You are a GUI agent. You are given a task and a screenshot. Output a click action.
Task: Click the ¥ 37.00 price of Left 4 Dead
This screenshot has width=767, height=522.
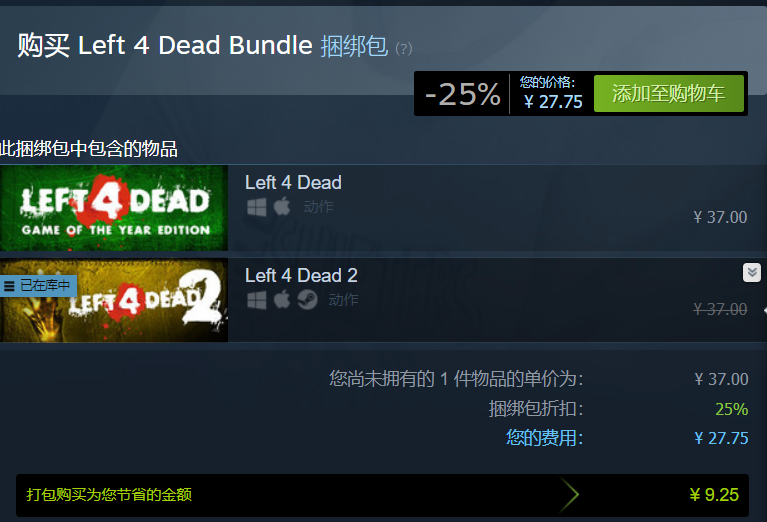coord(720,217)
